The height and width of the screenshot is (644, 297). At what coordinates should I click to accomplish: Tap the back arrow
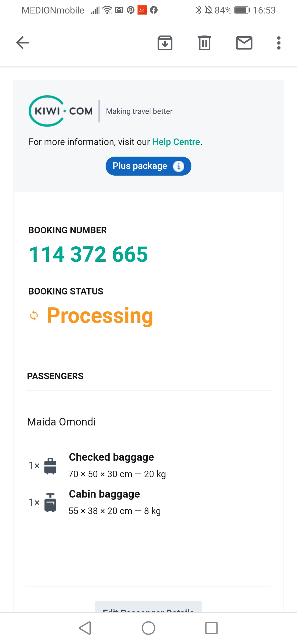point(23,43)
